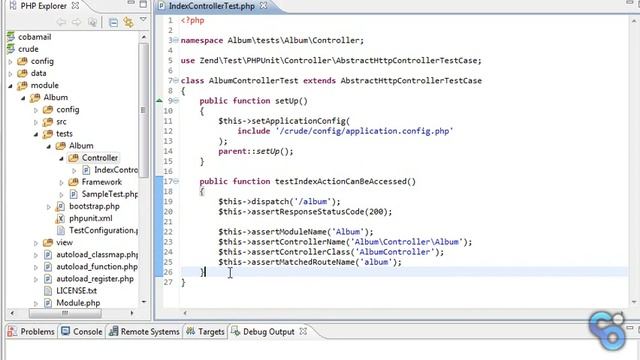
Task: Click the PHP Explorer vertical scrollbar thumb
Action: (x=143, y=110)
